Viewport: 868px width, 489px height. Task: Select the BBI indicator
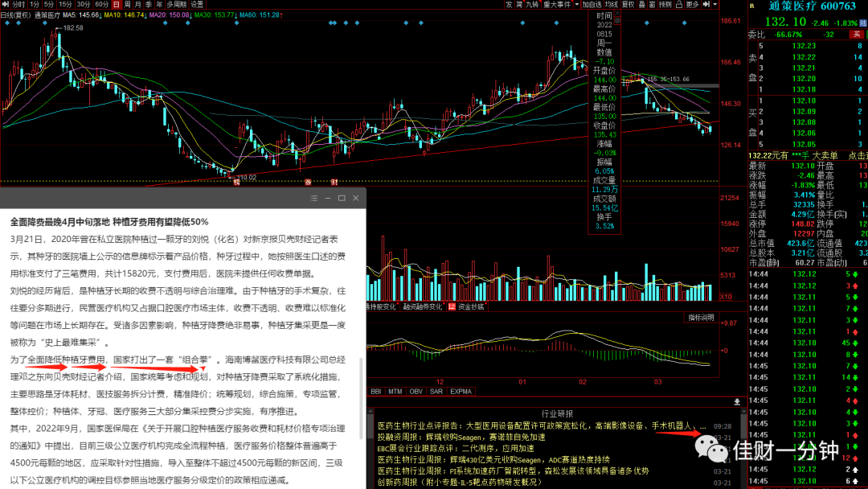click(376, 391)
